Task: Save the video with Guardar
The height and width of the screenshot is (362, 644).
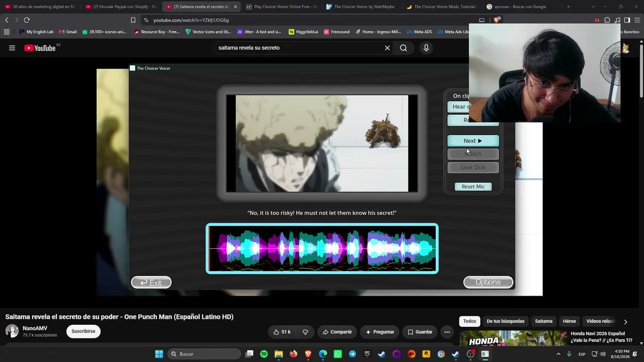Action: pos(420,332)
